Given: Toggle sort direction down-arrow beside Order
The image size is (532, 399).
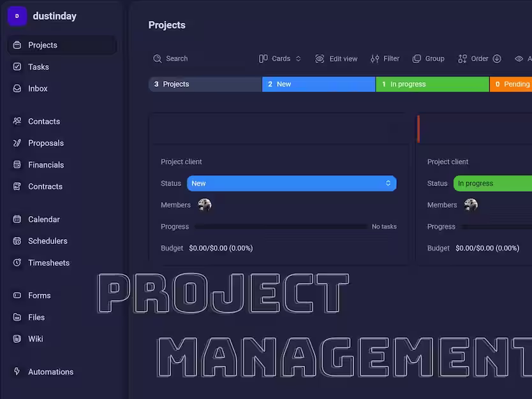Looking at the screenshot, I should [x=497, y=59].
